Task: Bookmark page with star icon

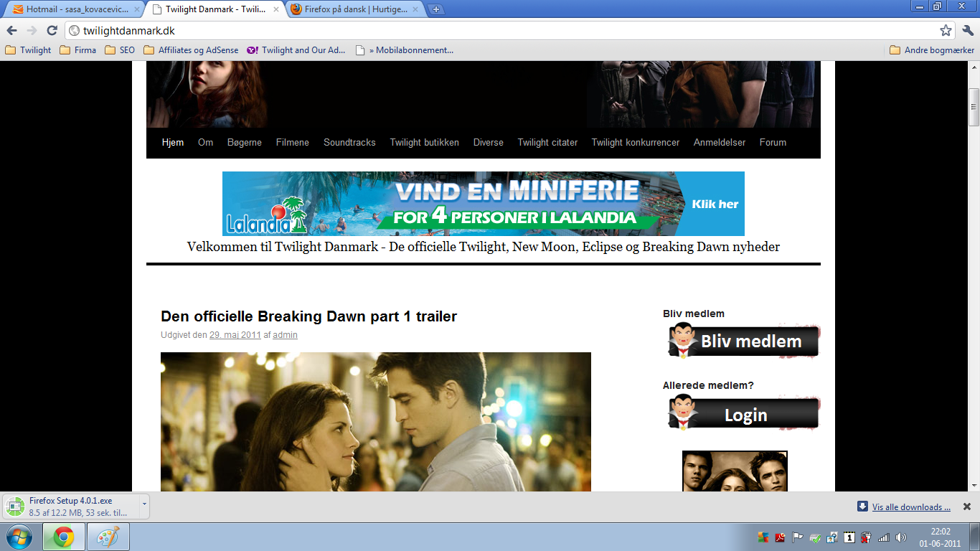Action: (x=946, y=31)
